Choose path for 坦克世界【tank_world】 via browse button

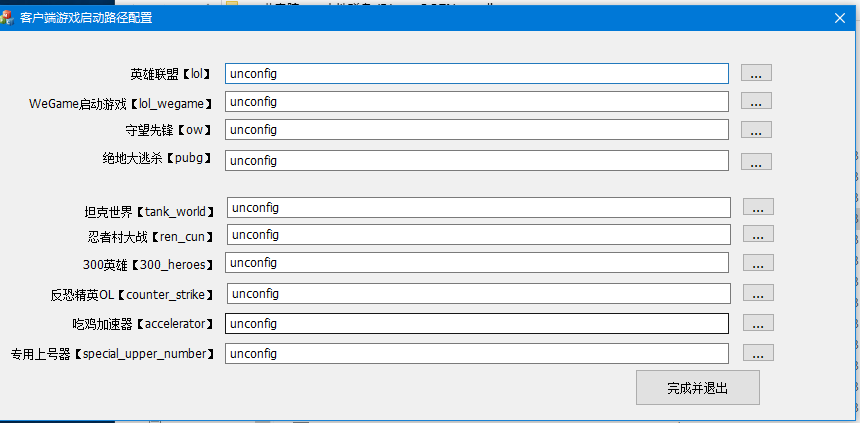click(758, 207)
